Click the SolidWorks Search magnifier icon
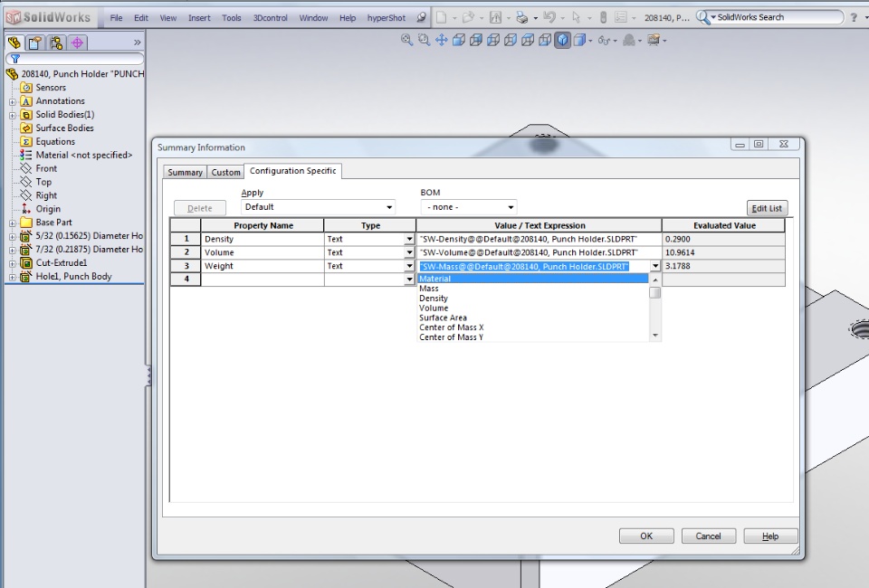Screen dimensions: 869x588 702,17
